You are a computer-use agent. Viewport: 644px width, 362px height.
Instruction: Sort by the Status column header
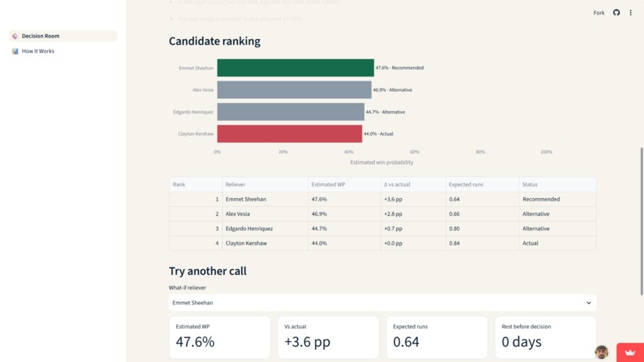[558, 185]
